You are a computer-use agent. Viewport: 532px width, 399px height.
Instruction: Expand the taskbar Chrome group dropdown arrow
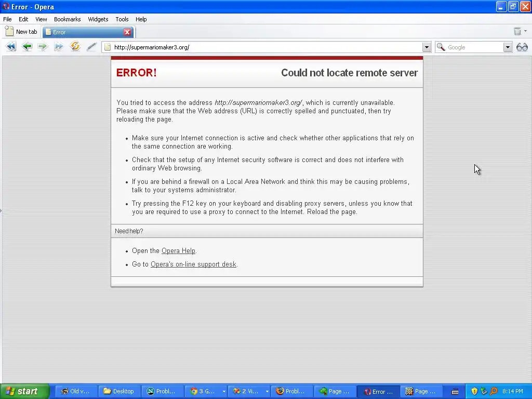[x=224, y=391]
